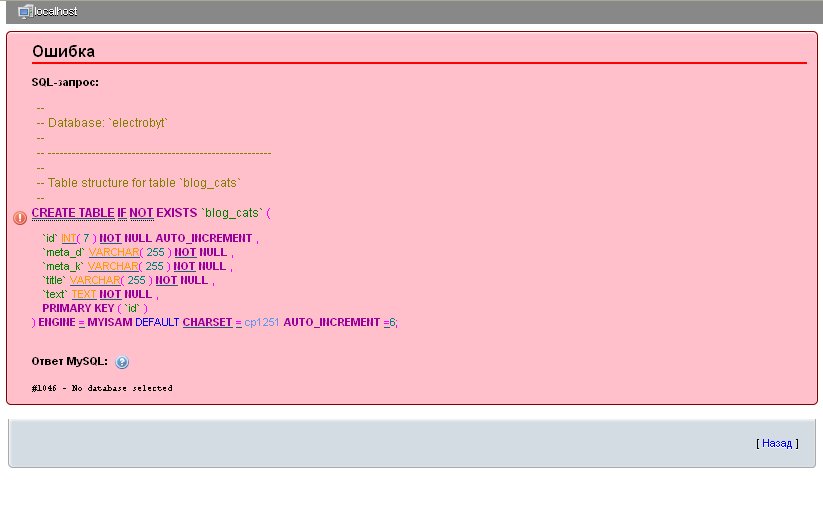Open the CREATE TABLE keyword link

pos(73,213)
